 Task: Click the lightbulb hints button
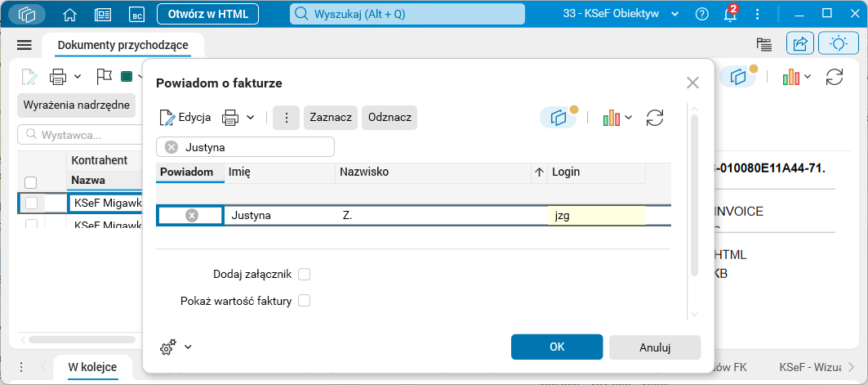coord(839,44)
